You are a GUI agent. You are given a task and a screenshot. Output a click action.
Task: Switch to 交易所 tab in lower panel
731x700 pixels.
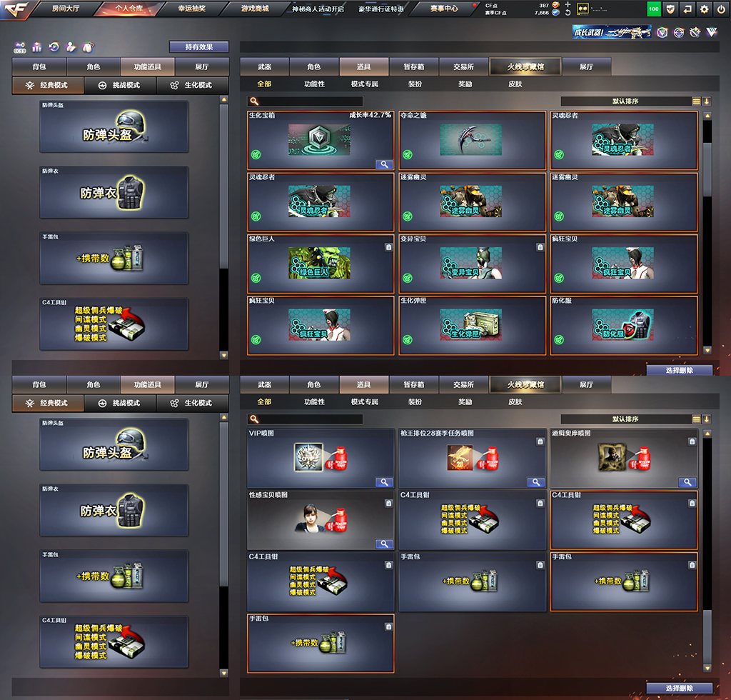coord(463,385)
